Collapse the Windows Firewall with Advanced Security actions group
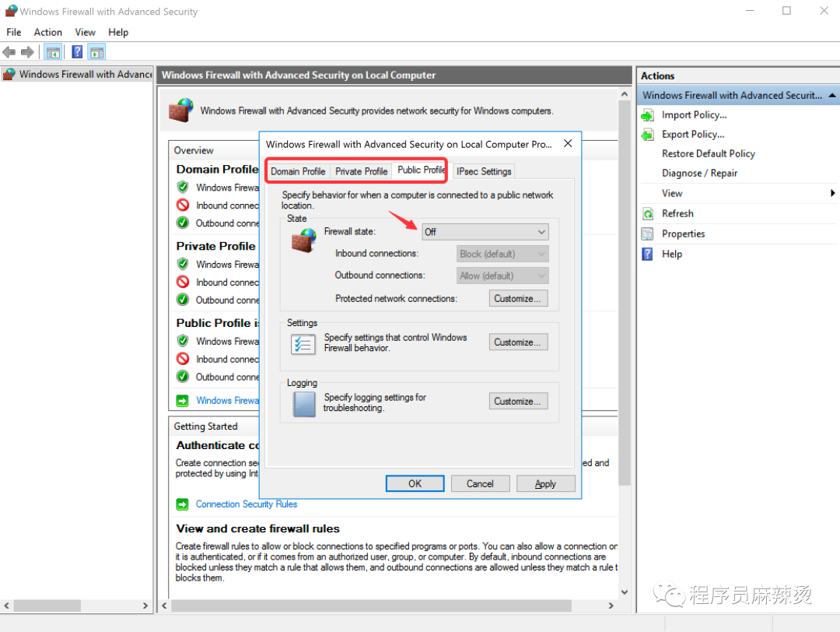Screen dimensions: 840x632 coord(832,96)
